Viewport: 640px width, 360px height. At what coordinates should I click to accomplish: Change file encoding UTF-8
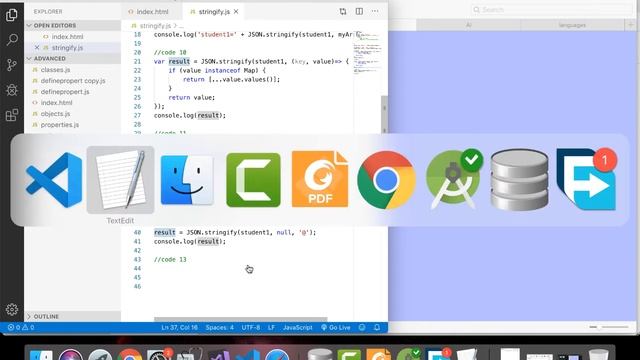point(251,327)
